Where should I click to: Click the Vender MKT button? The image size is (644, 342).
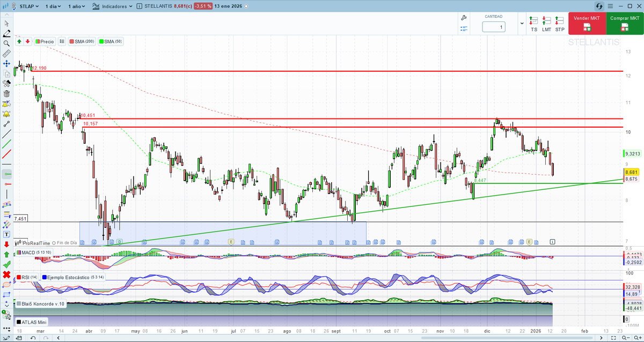pos(587,25)
